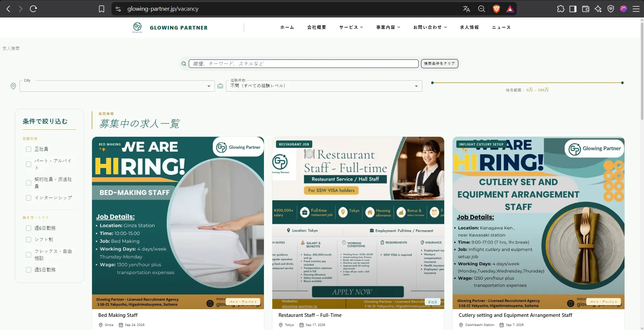Enable the 週6日勤務 filter

(x=29, y=228)
